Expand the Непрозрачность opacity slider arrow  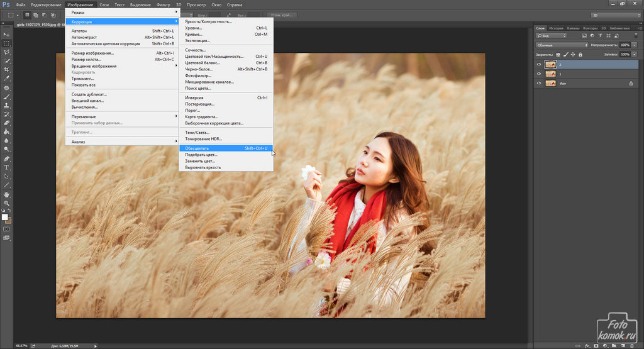[x=633, y=45]
